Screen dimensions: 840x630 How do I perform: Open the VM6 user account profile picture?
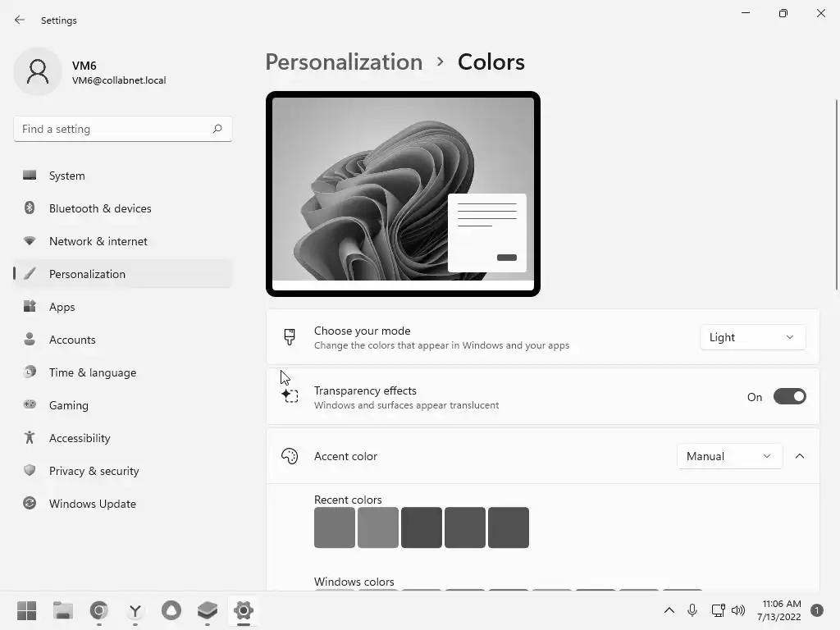point(38,71)
